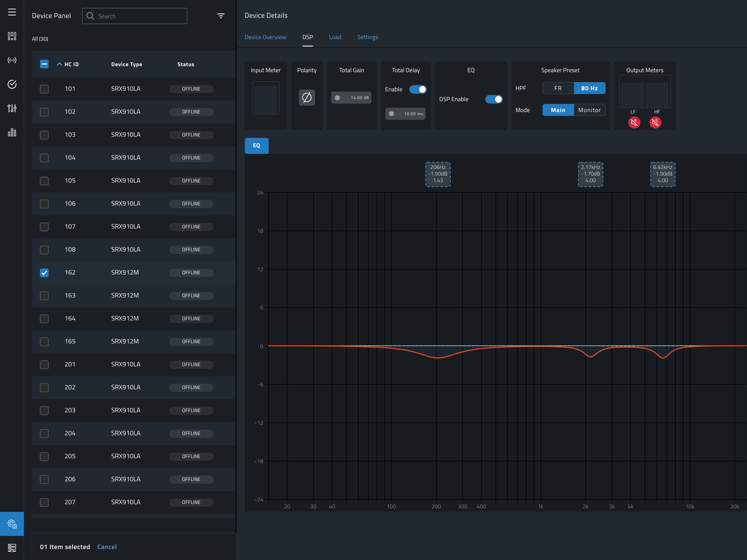Sort by HC ID arrow
This screenshot has width=747, height=560.
click(x=59, y=64)
